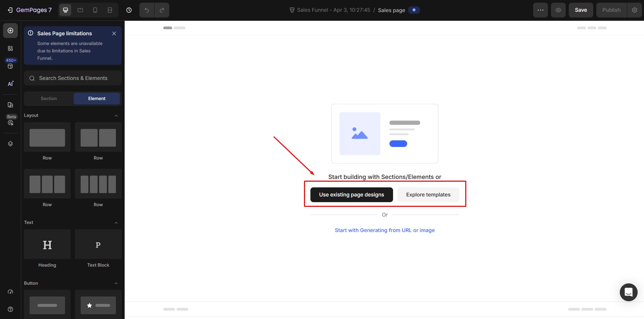Click the Search Sections & Elements field
644x319 pixels.
[73, 78]
